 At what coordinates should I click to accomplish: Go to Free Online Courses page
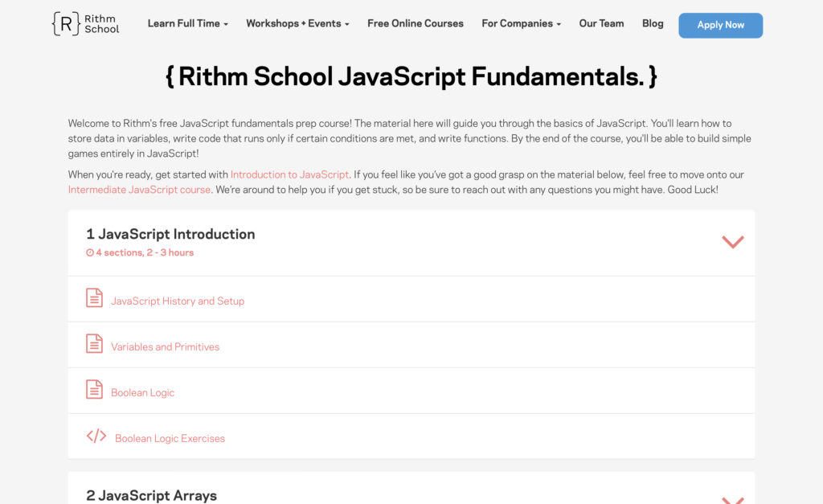[x=416, y=24]
